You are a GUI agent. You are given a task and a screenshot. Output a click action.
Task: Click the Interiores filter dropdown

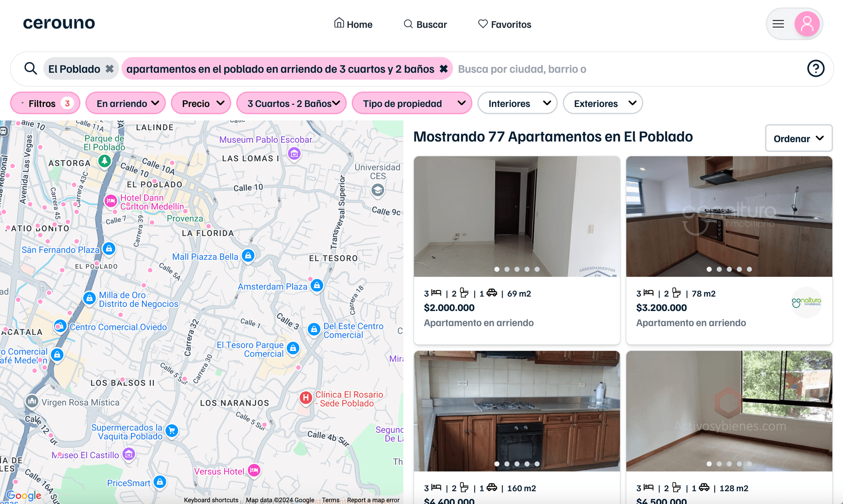click(518, 103)
